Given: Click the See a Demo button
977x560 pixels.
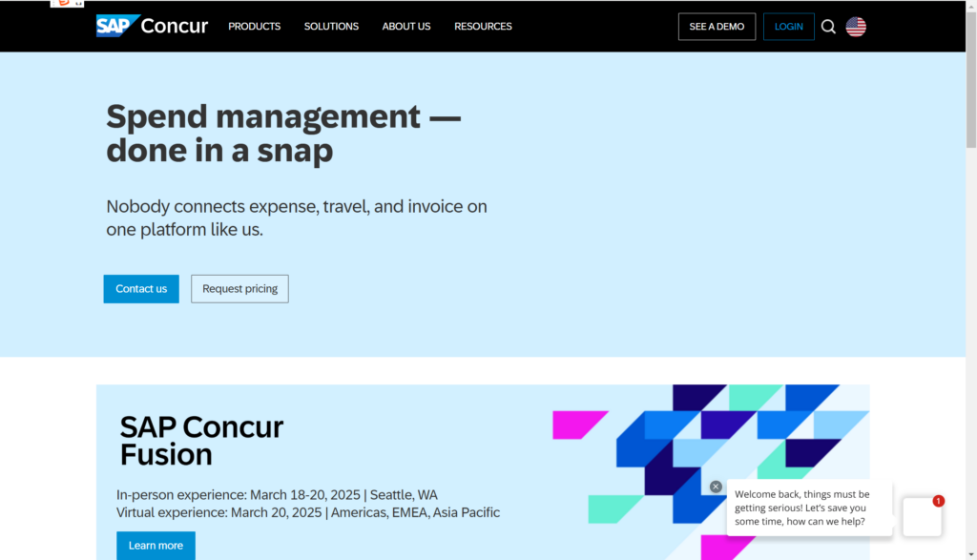Looking at the screenshot, I should pyautogui.click(x=717, y=27).
